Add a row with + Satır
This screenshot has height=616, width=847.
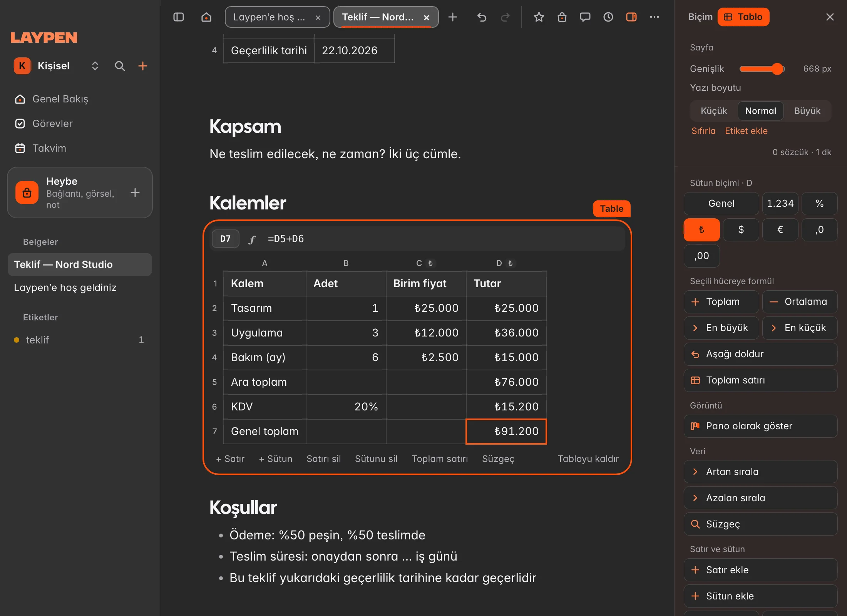pyautogui.click(x=230, y=459)
